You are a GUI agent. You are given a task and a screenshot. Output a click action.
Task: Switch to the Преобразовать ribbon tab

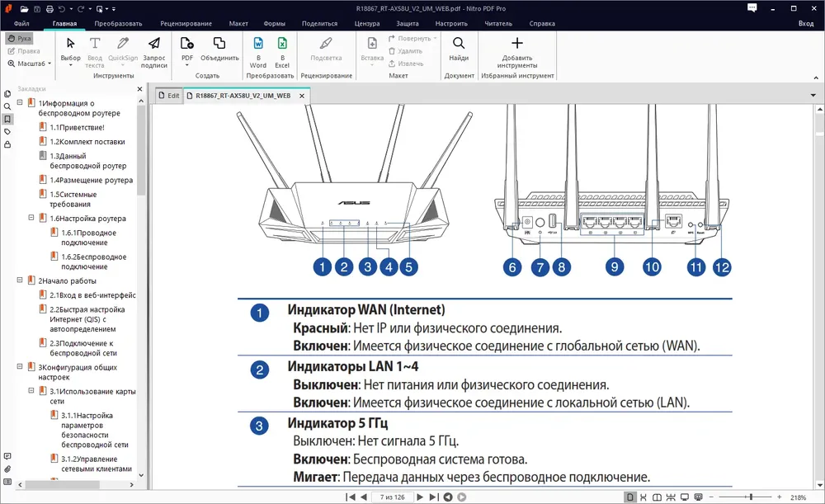(118, 24)
